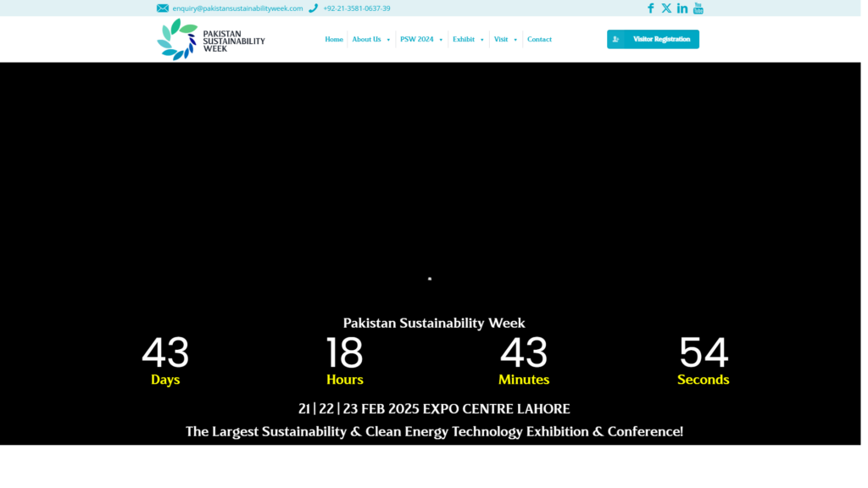This screenshot has height=488, width=868.
Task: Open the Facebook page icon
Action: (x=651, y=8)
